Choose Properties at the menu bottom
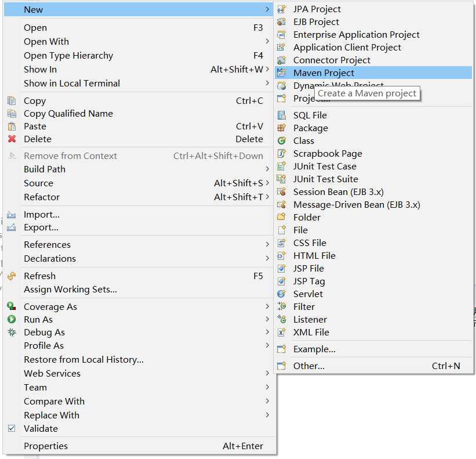476x459 pixels. click(x=140, y=446)
